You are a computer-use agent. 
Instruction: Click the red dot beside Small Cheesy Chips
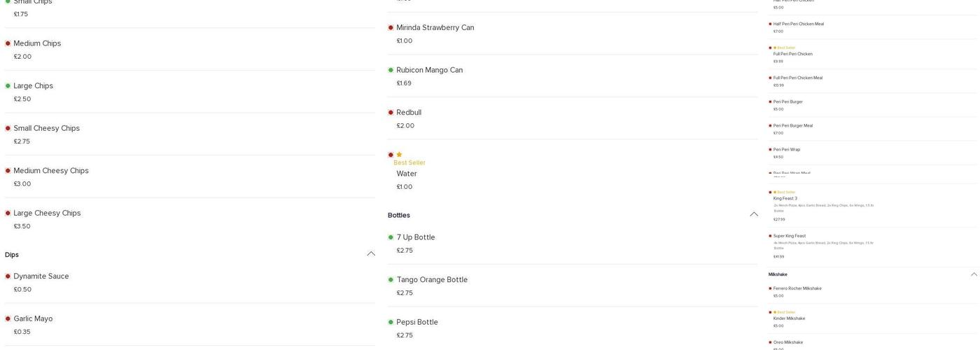pyautogui.click(x=8, y=129)
